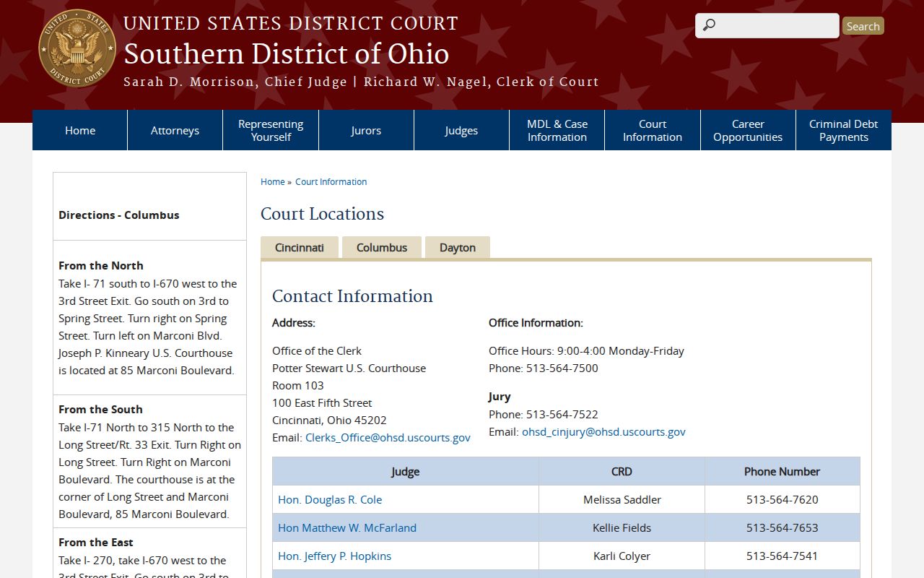Follow the Home breadcrumb link
Viewport: 924px width, 578px height.
tap(272, 182)
